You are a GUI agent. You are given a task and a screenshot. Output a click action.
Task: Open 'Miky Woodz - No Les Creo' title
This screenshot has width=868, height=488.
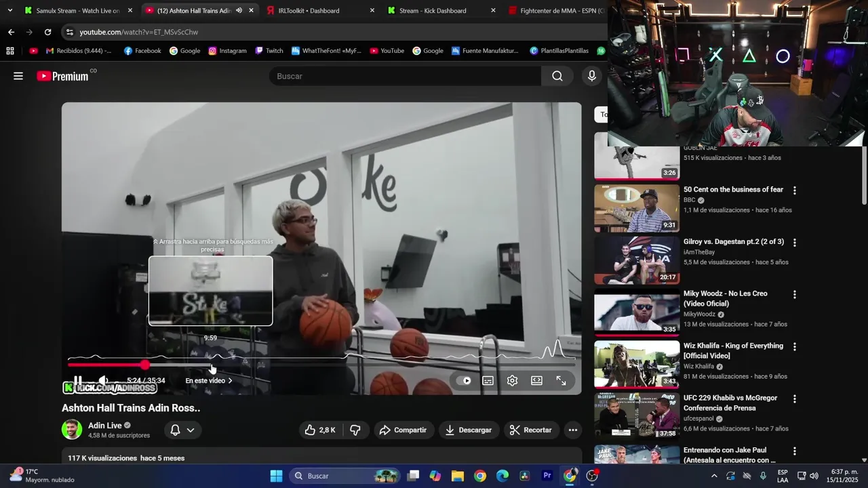click(726, 298)
